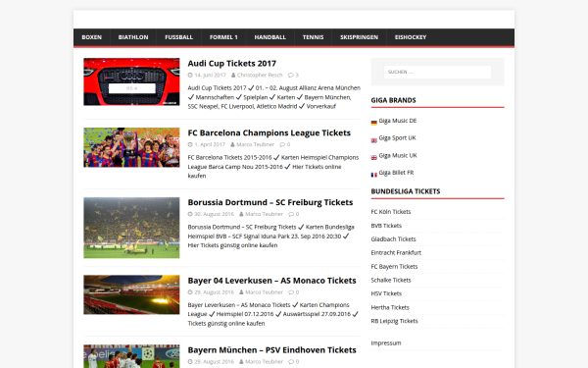This screenshot has width=588, height=368.
Task: Click the comment icon on Borussia Dortmund article
Action: [x=291, y=214]
